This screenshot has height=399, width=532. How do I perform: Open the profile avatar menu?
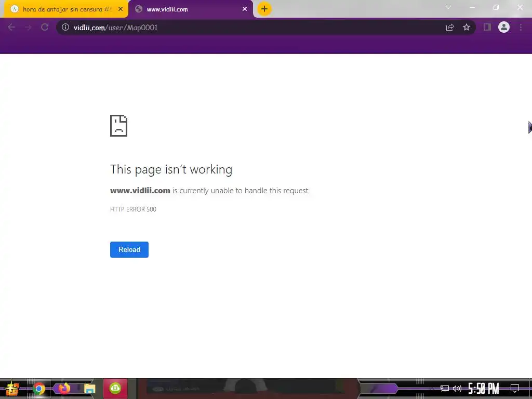pyautogui.click(x=504, y=27)
